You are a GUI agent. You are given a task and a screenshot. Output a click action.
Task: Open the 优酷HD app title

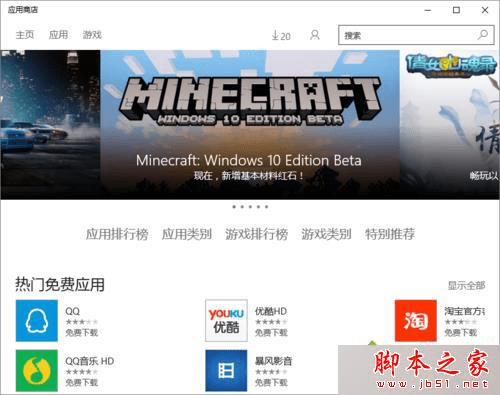271,311
